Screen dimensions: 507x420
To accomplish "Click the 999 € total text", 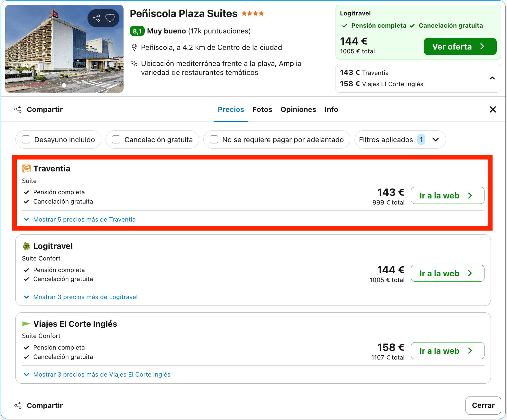I will coord(388,202).
